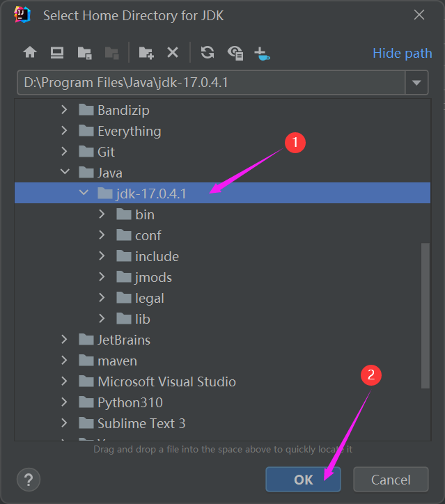Expand the Microsoft Visual Studio folder

tap(64, 381)
